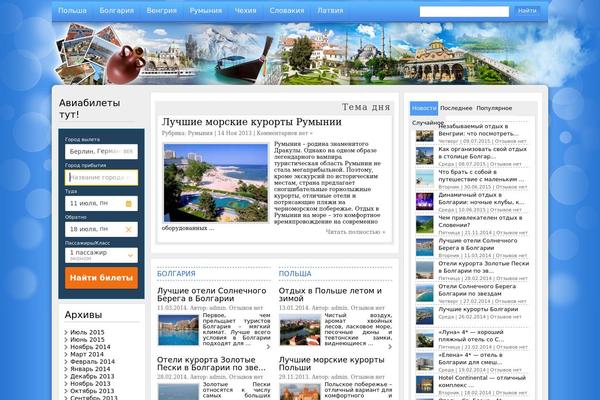600x400 pixels.
Task: Open archive Июль 2015
Action: click(x=87, y=332)
